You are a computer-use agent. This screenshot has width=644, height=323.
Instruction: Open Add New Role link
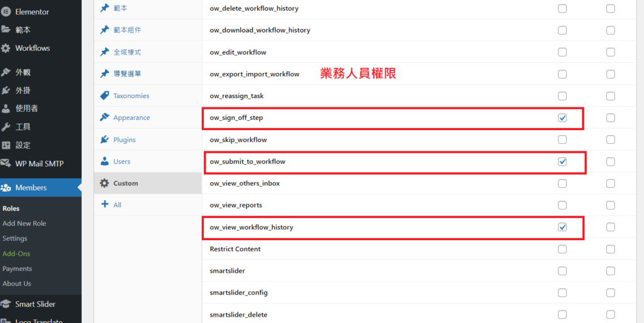pyautogui.click(x=24, y=224)
